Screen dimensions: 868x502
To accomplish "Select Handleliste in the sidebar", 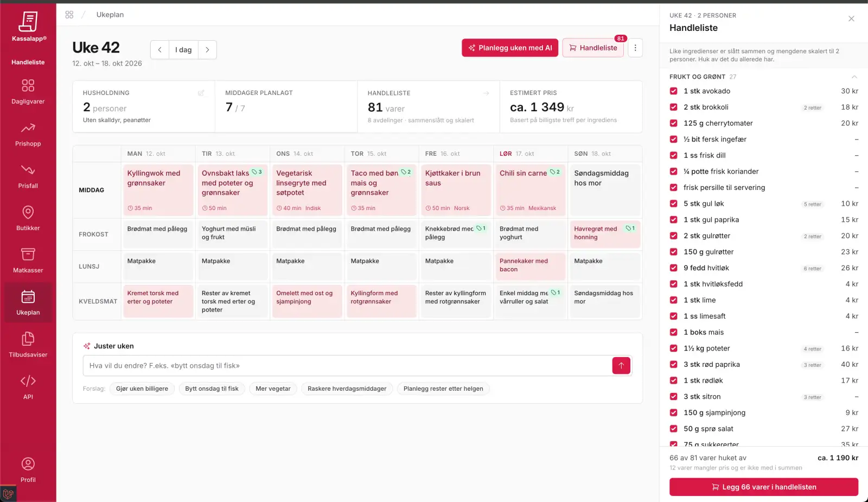I will (x=28, y=62).
